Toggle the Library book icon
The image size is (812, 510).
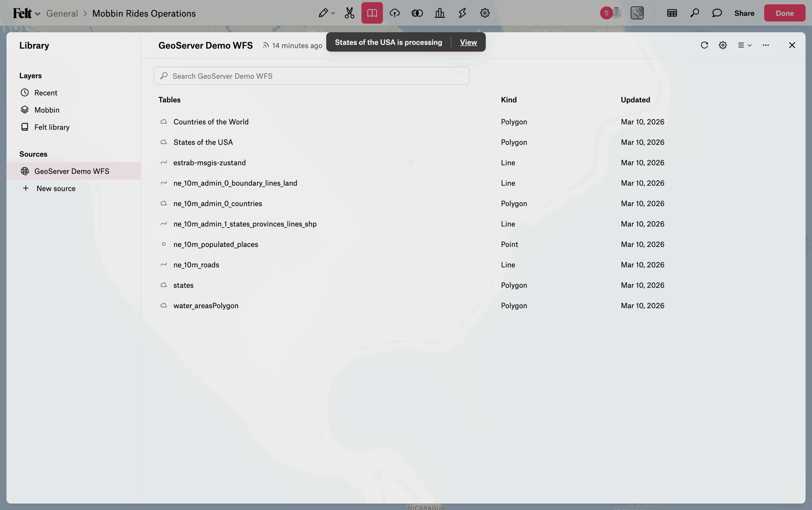tap(372, 13)
